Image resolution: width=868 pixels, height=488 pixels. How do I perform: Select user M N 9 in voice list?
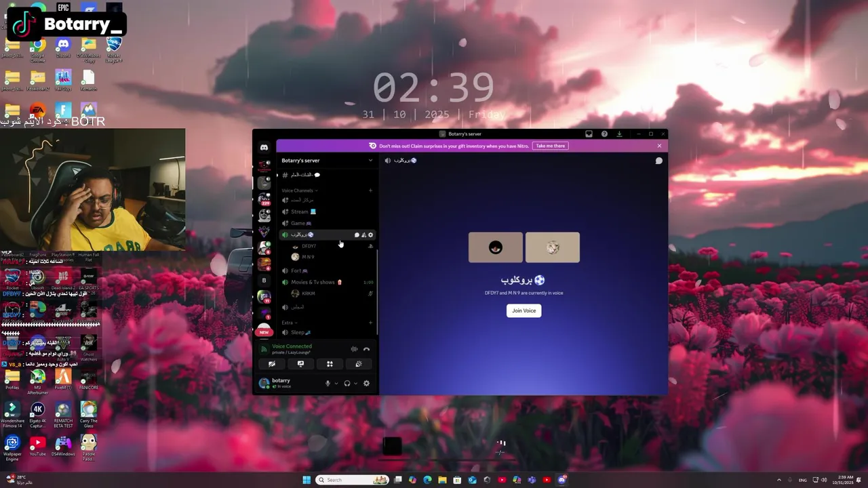tap(332, 257)
